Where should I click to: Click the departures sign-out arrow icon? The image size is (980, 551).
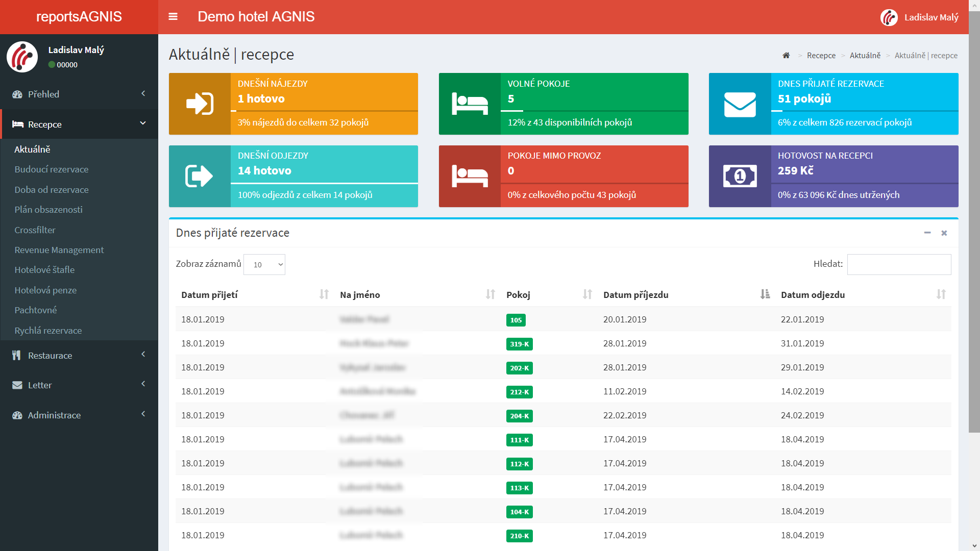[200, 177]
